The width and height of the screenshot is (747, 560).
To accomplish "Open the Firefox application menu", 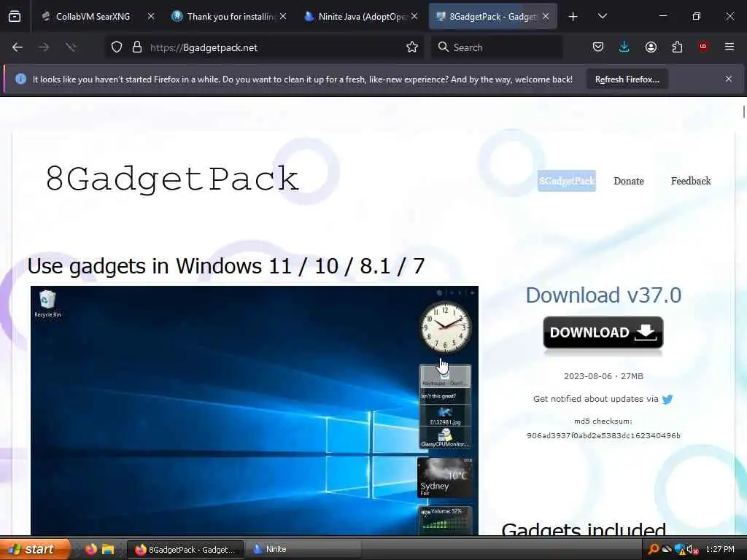I will coord(729,47).
